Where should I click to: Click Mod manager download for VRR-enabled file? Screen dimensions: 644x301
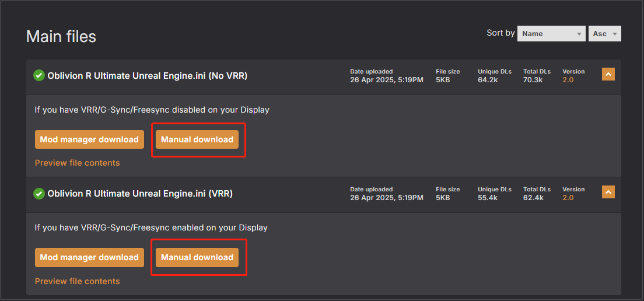click(x=89, y=257)
